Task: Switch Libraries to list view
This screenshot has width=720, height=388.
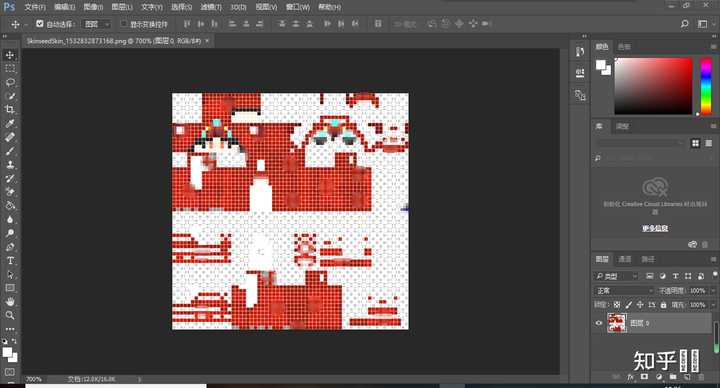Action: pyautogui.click(x=709, y=143)
